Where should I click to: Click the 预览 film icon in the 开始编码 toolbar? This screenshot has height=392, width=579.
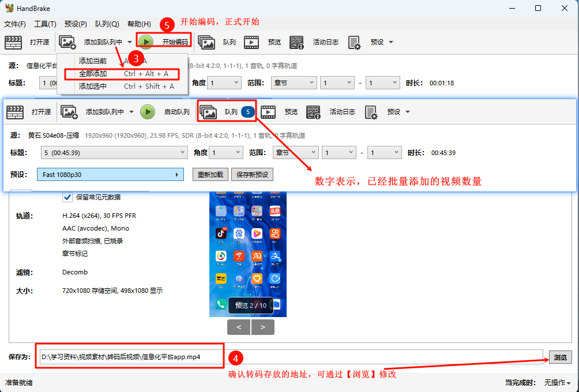251,42
